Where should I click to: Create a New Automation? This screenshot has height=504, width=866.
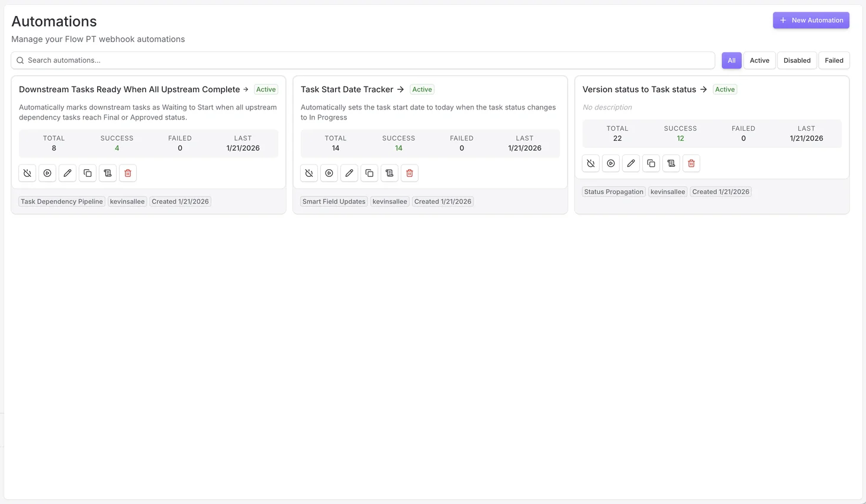click(x=810, y=20)
